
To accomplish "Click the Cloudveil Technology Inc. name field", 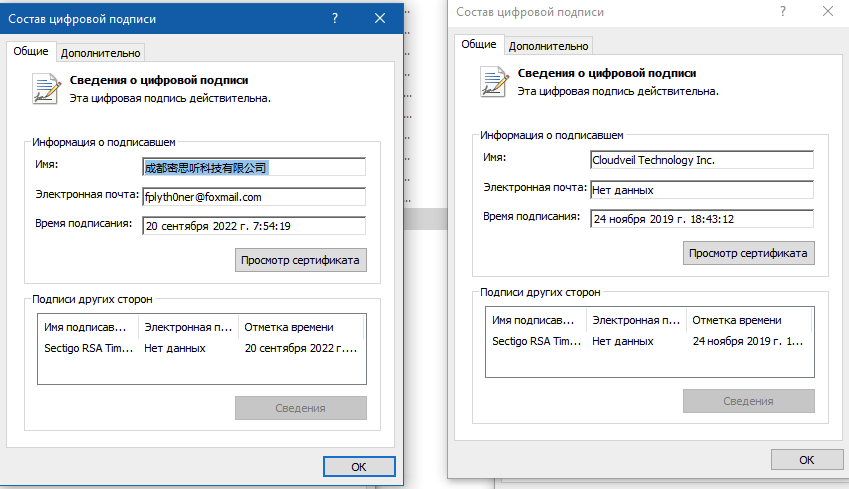I will pos(702,160).
